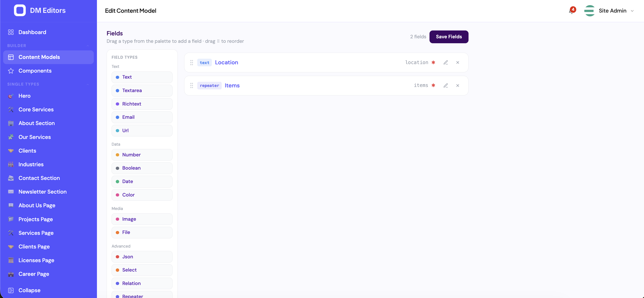Open the notifications bell icon

coord(572,11)
